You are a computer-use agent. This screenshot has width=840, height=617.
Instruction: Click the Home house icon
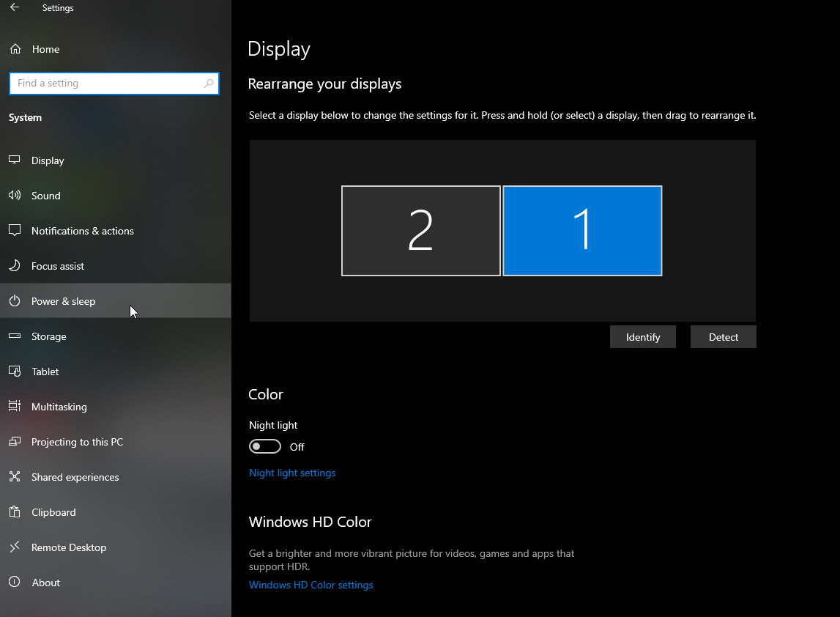(x=15, y=49)
